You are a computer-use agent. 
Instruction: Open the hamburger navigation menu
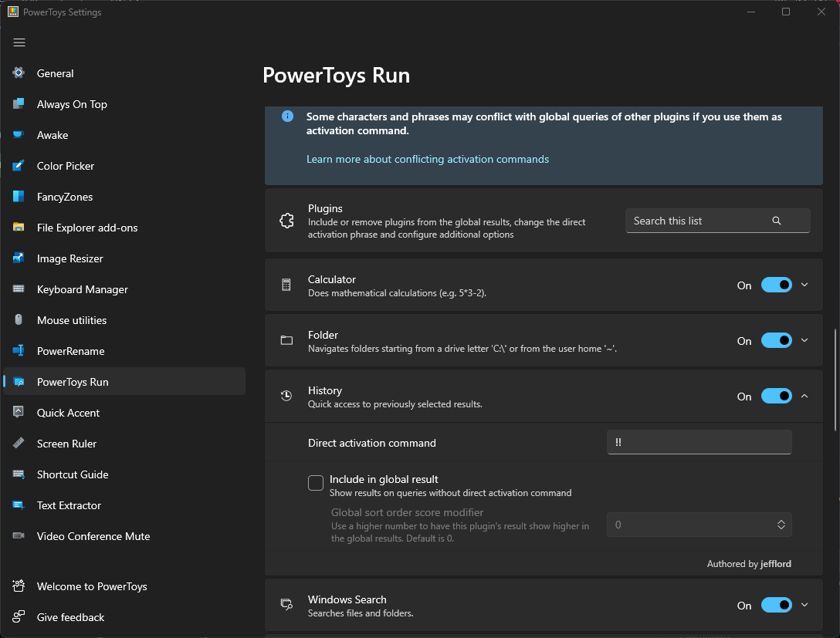tap(19, 42)
